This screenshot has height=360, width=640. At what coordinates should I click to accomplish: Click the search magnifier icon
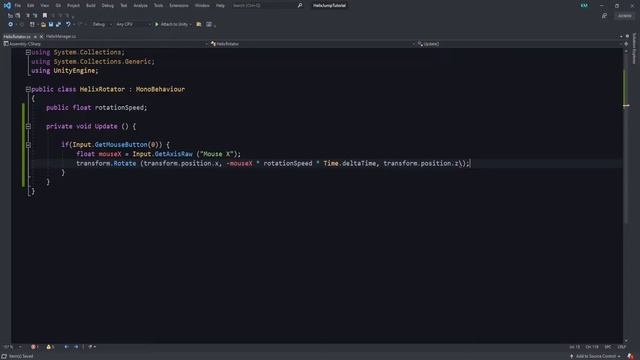(x=300, y=6)
